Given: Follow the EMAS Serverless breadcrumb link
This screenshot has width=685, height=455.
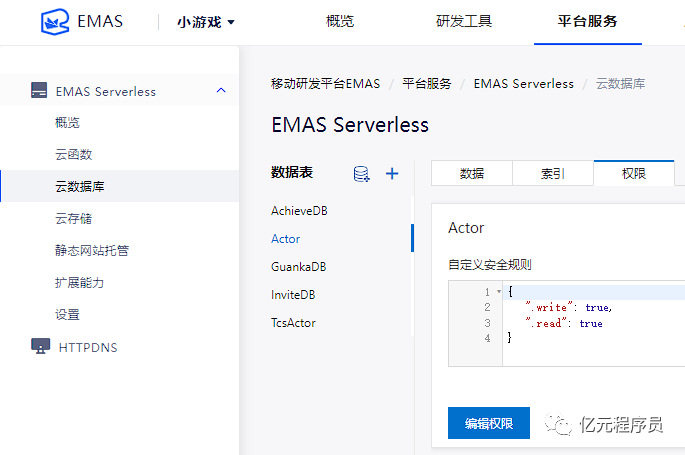Looking at the screenshot, I should click(x=524, y=83).
